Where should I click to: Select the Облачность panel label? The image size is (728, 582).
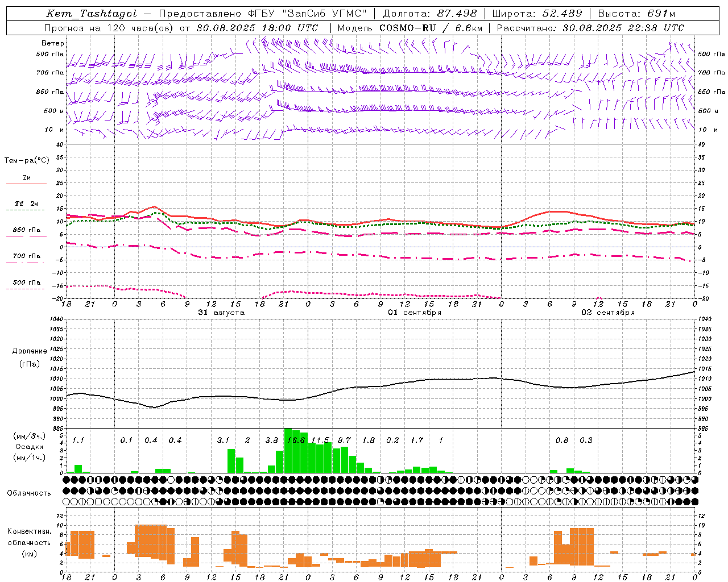click(28, 493)
